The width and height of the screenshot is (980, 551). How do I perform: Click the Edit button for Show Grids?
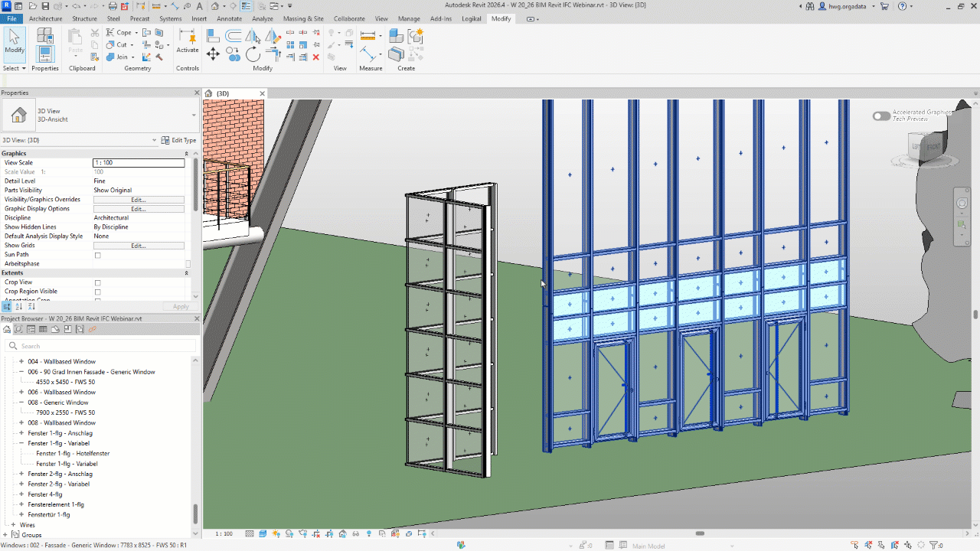tap(139, 246)
